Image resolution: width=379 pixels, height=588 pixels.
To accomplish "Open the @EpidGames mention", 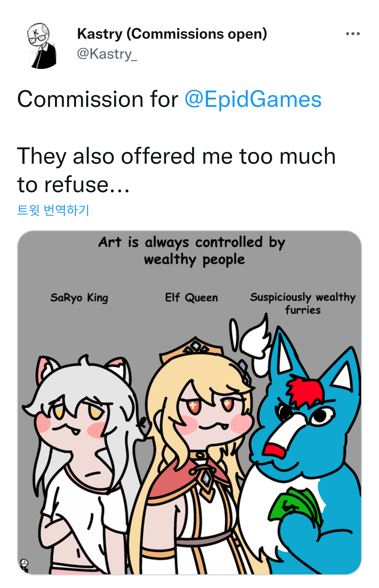I will pos(253,99).
